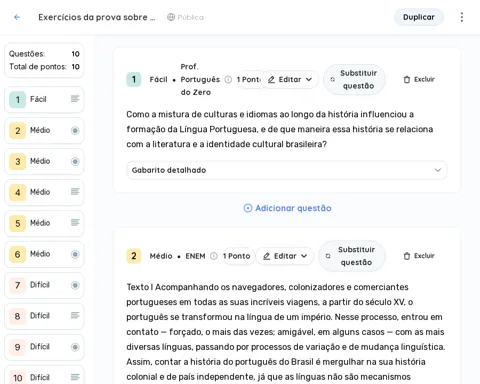Screen dimensions: 480x384
Task: Click the multiple-choice icon on sidebar item 7
Action: pos(75,285)
